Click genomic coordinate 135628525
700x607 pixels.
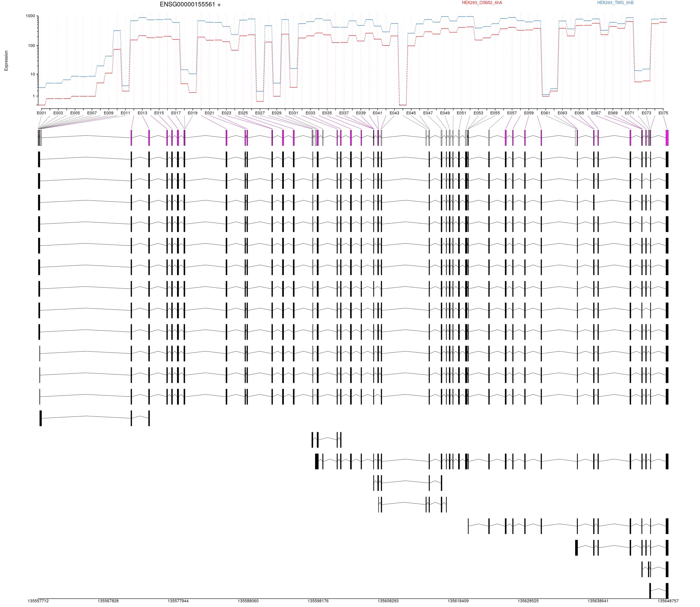tap(528, 601)
